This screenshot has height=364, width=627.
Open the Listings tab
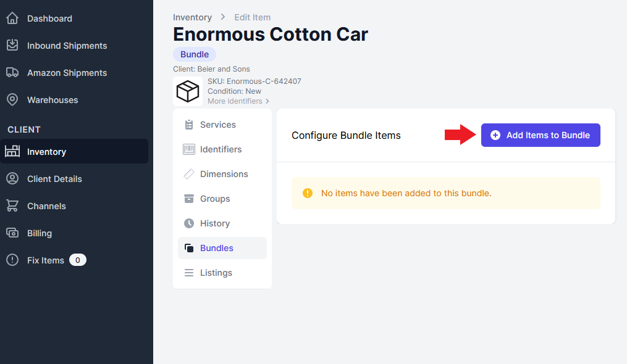point(216,273)
